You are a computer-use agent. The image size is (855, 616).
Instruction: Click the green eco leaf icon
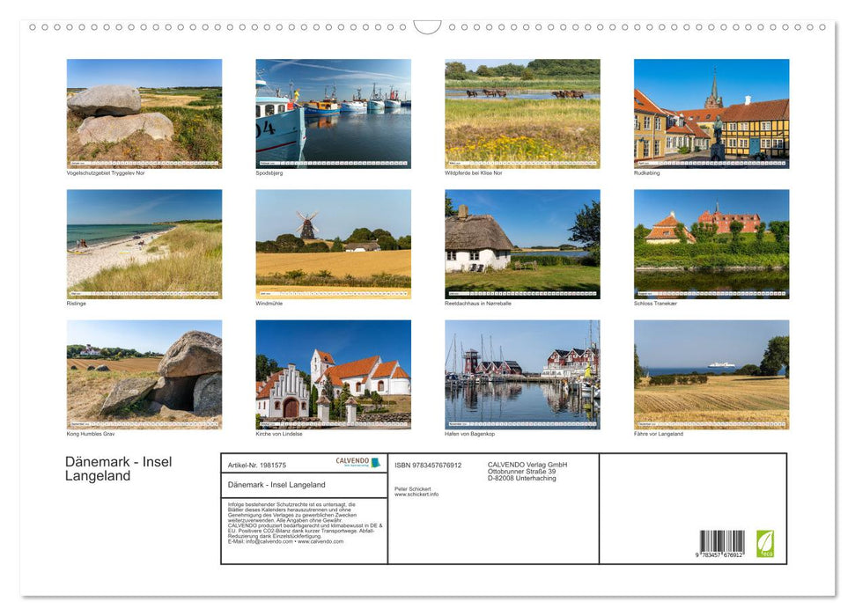tap(764, 544)
